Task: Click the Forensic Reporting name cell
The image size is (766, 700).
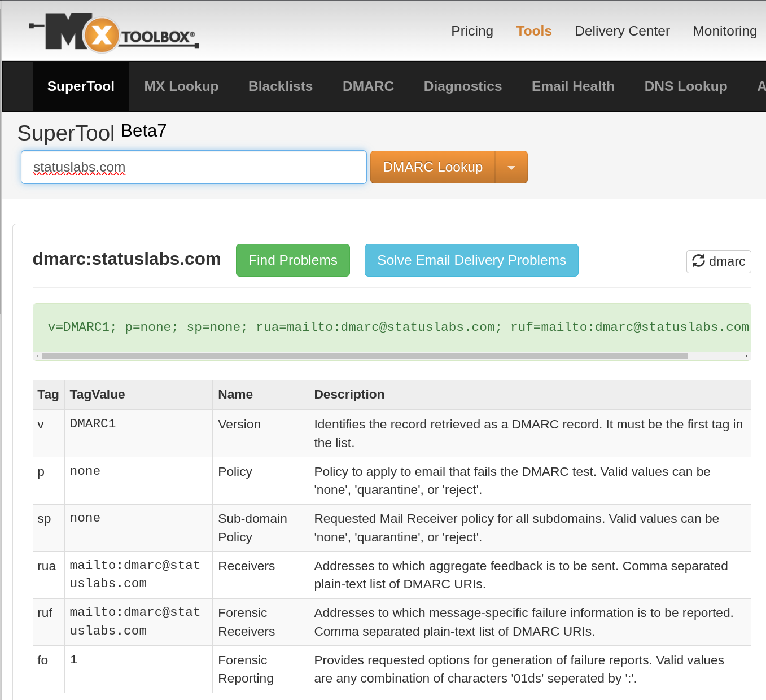Action: [x=260, y=670]
